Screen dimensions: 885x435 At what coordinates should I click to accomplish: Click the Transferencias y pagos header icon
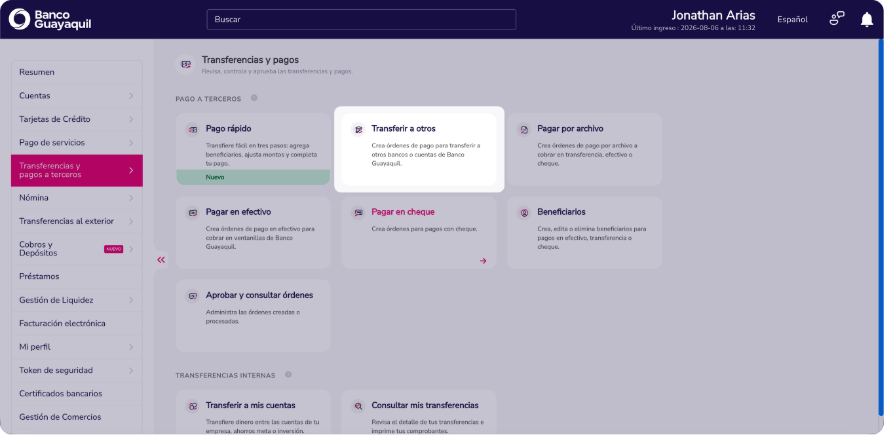tap(186, 64)
